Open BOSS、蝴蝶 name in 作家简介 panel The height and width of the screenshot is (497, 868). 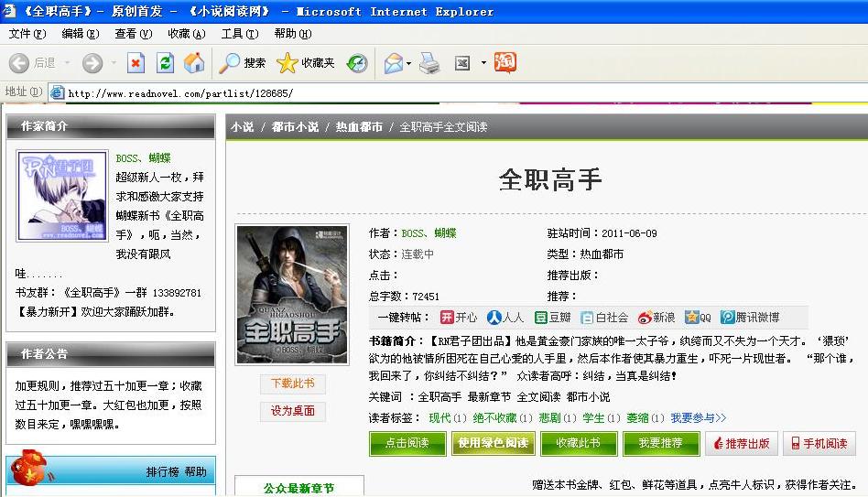[x=144, y=157]
